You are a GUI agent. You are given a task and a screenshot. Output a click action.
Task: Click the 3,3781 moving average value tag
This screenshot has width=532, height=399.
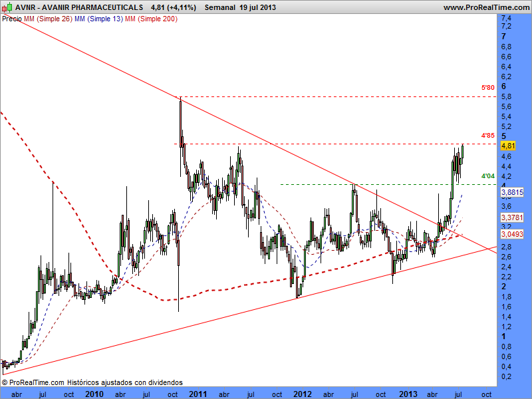(x=512, y=217)
